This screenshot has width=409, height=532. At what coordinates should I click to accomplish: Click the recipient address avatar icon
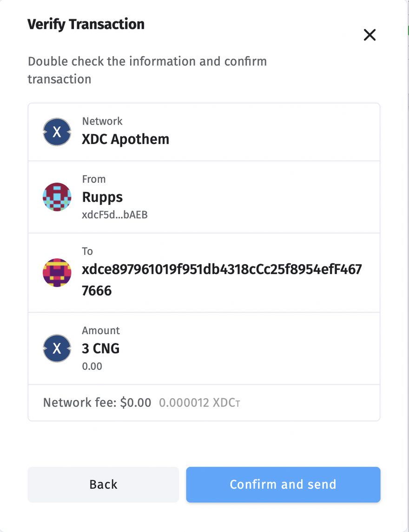tap(57, 273)
